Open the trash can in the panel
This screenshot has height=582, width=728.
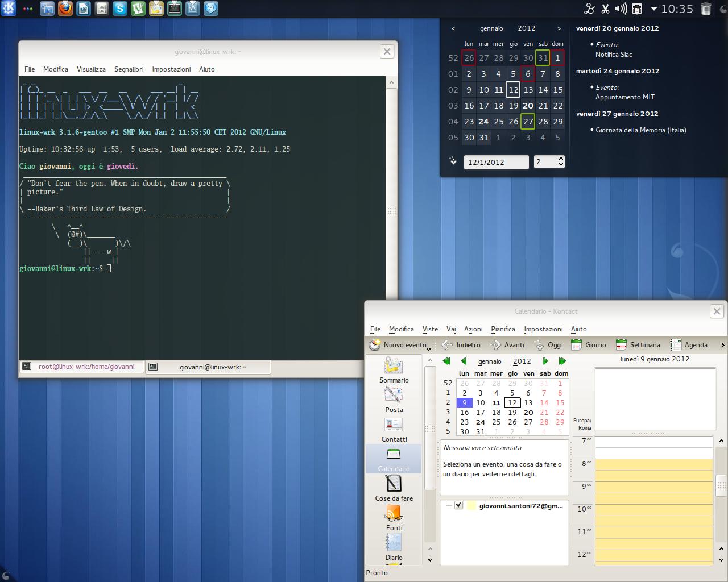(x=706, y=9)
